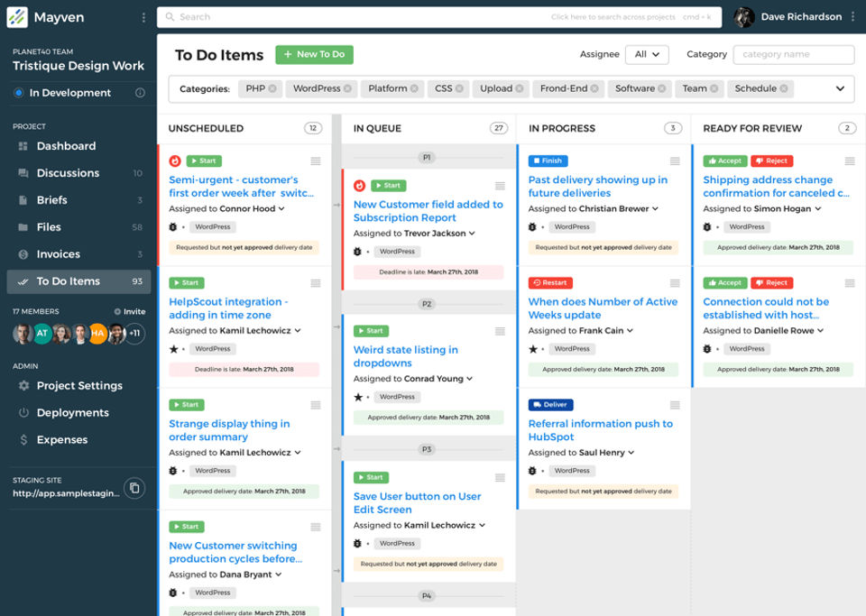Click Start on Weird state listing card
The height and width of the screenshot is (616, 866).
pos(371,331)
